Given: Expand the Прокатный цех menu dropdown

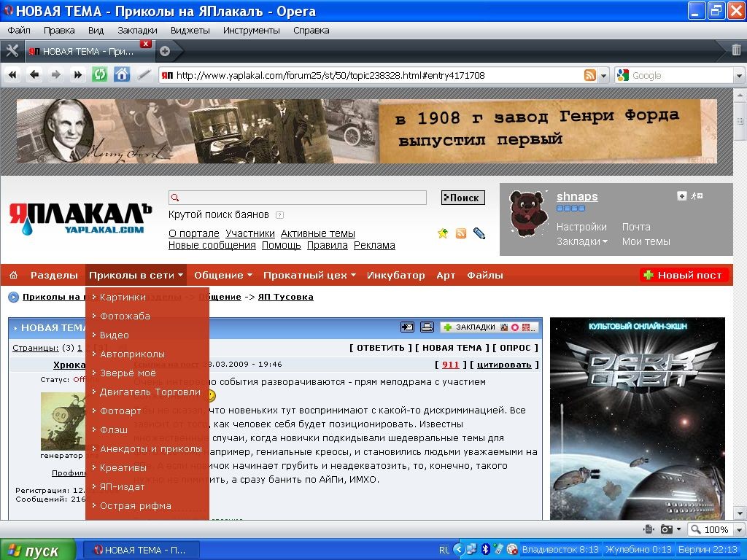Looking at the screenshot, I should pyautogui.click(x=309, y=275).
